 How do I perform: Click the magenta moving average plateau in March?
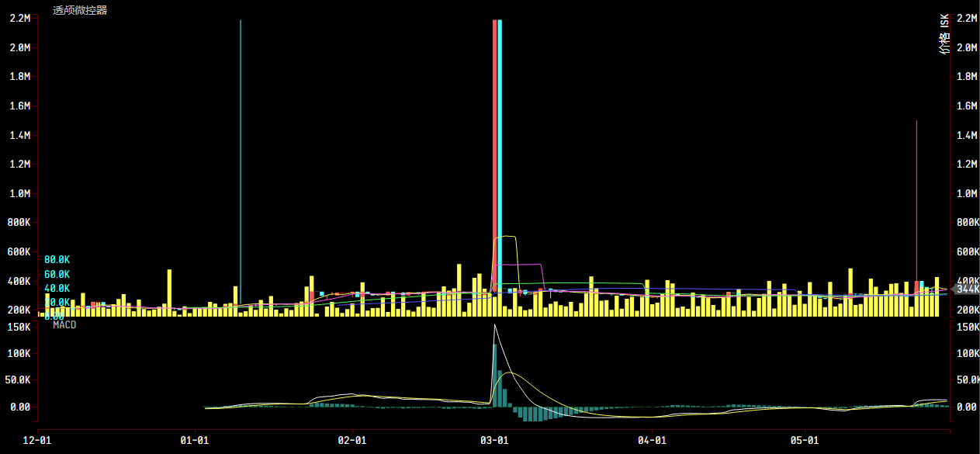pos(520,265)
